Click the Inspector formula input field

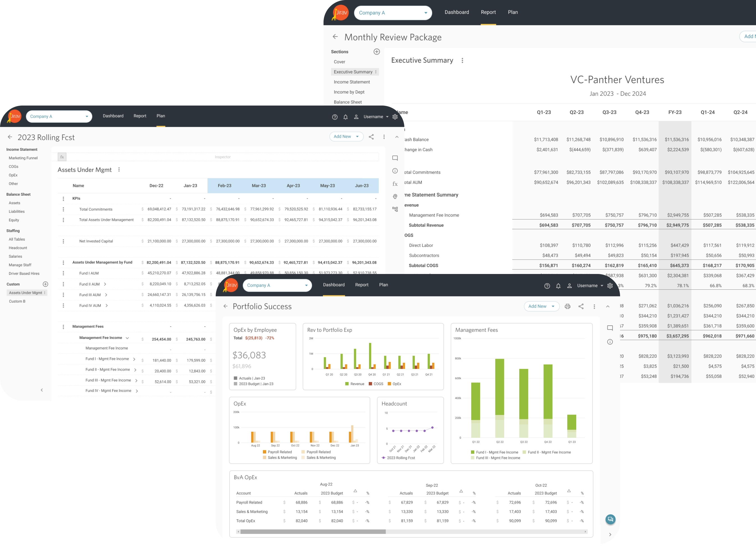[223, 157]
